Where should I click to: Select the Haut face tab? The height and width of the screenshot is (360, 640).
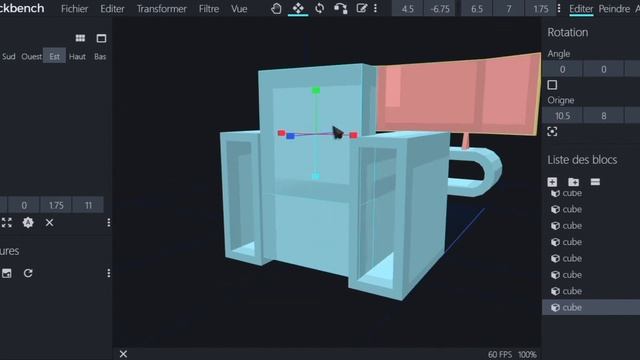click(77, 56)
